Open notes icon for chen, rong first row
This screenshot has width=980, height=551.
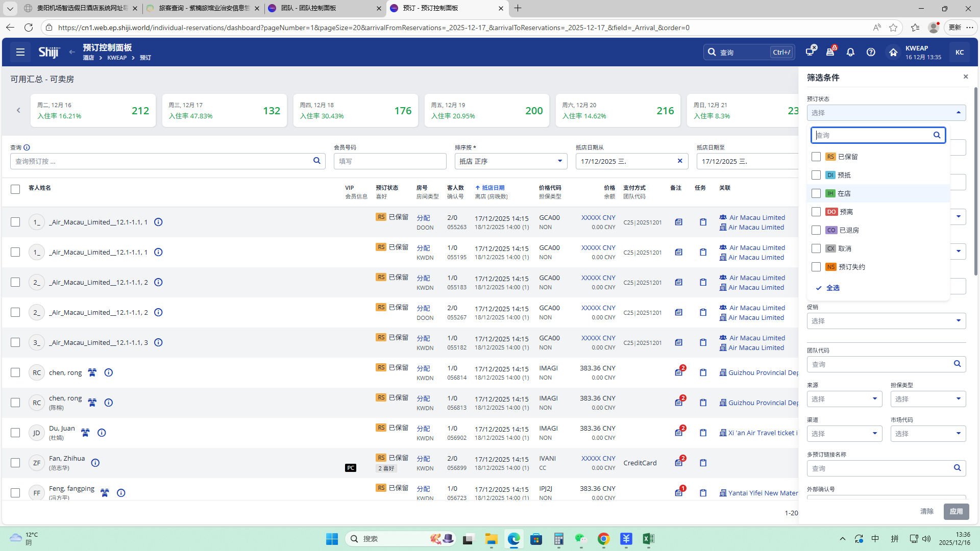[678, 372]
